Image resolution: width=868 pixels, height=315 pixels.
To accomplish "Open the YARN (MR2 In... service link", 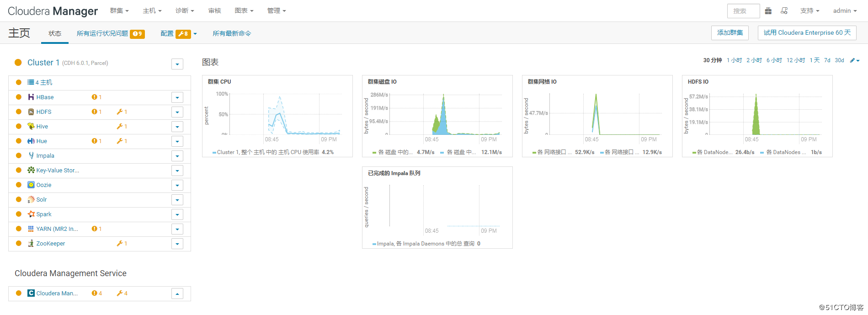I will [57, 229].
